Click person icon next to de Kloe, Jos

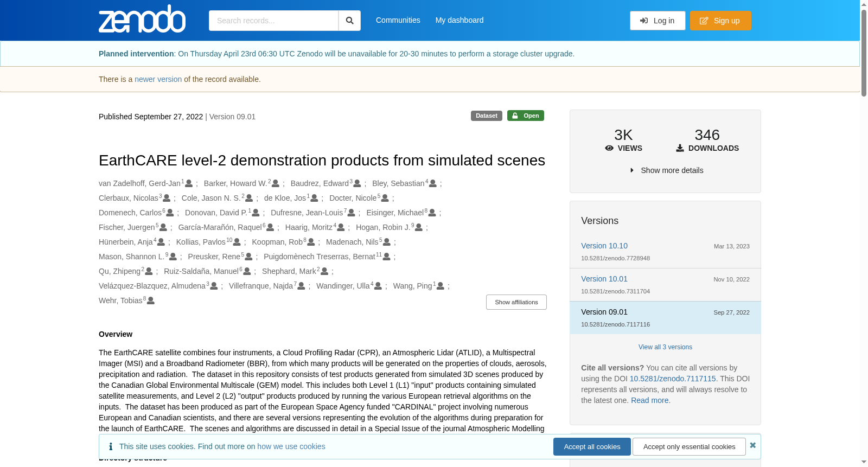point(314,198)
